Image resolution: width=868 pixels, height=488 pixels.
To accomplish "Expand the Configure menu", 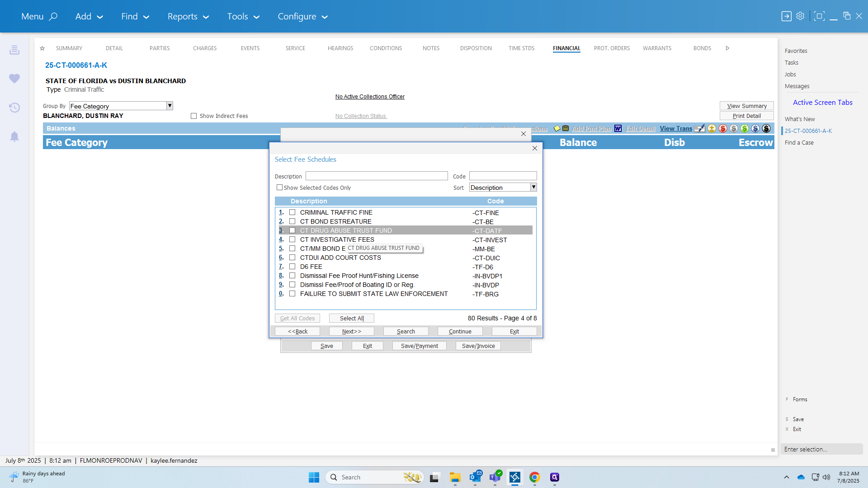I will click(302, 16).
